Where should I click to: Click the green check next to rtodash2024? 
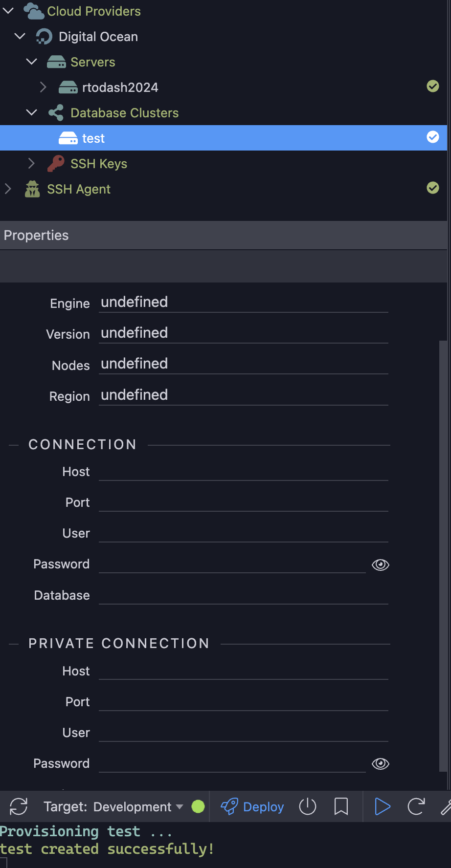(x=433, y=87)
